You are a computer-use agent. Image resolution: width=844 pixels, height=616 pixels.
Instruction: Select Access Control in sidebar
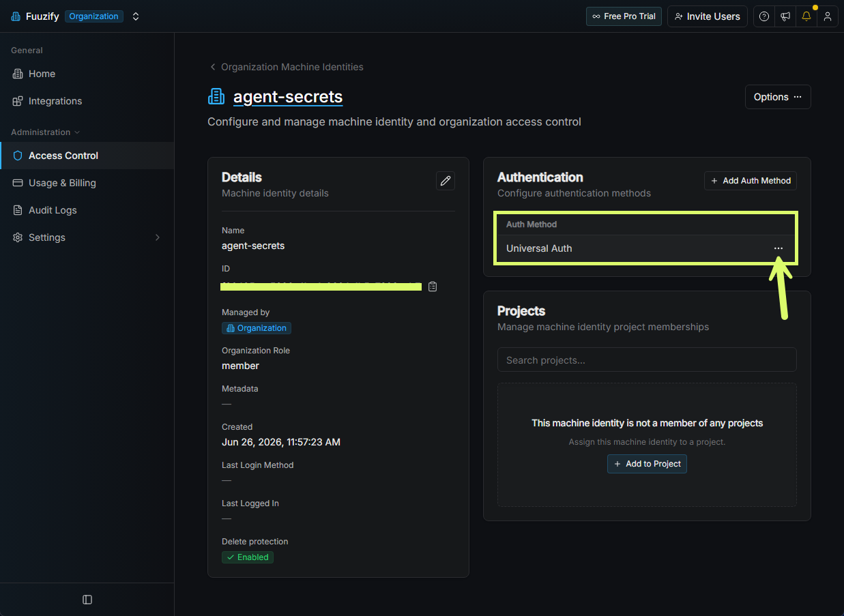[87, 156]
